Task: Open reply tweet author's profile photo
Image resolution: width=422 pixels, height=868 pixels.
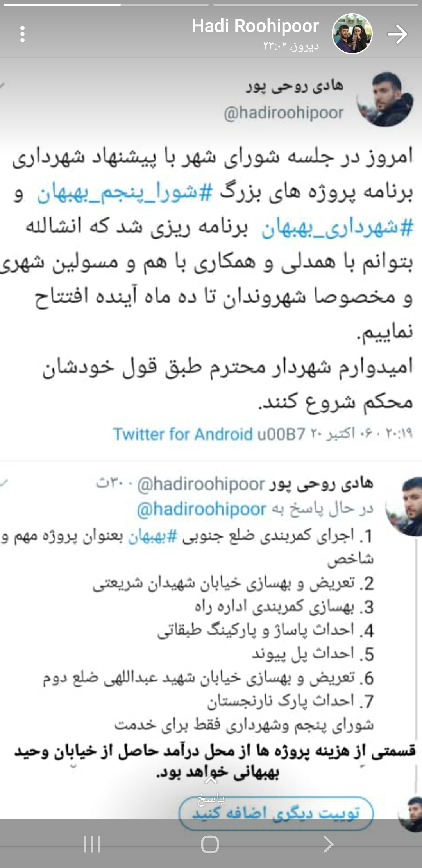Action: point(404,506)
